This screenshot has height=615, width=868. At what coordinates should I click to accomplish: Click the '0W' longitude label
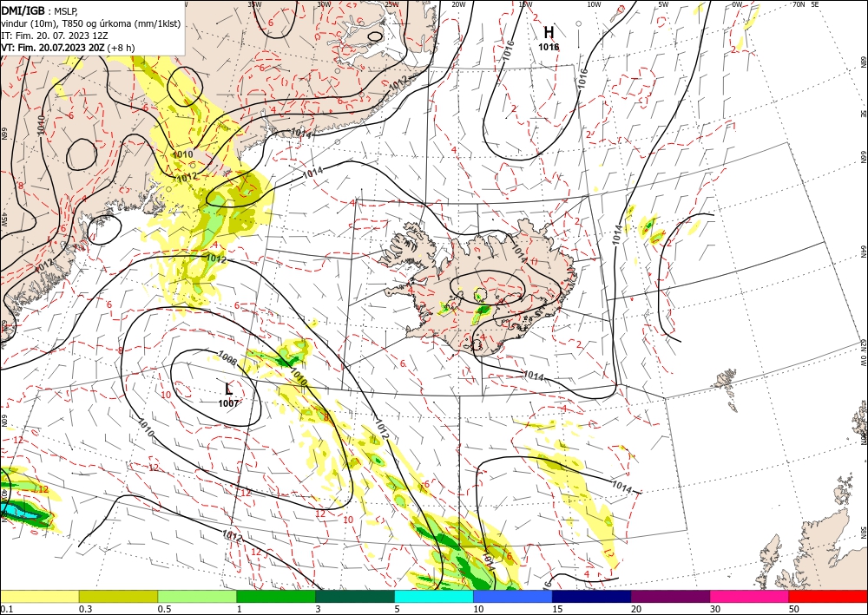(x=737, y=4)
